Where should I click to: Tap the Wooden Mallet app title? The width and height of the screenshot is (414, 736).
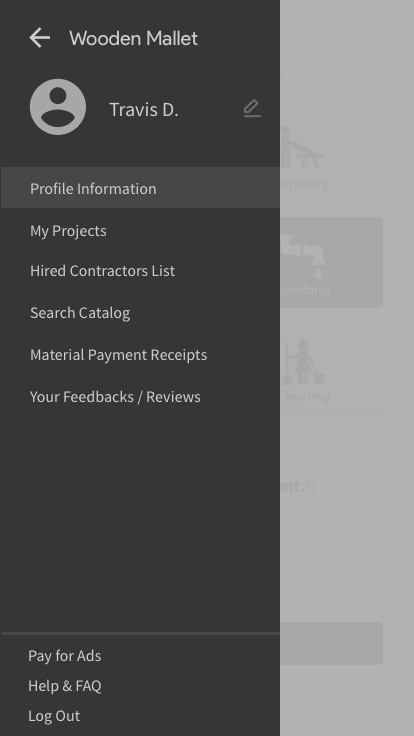pyautogui.click(x=133, y=38)
